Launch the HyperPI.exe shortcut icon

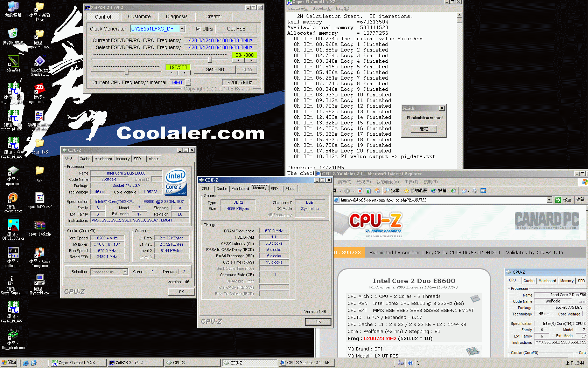coord(40,280)
